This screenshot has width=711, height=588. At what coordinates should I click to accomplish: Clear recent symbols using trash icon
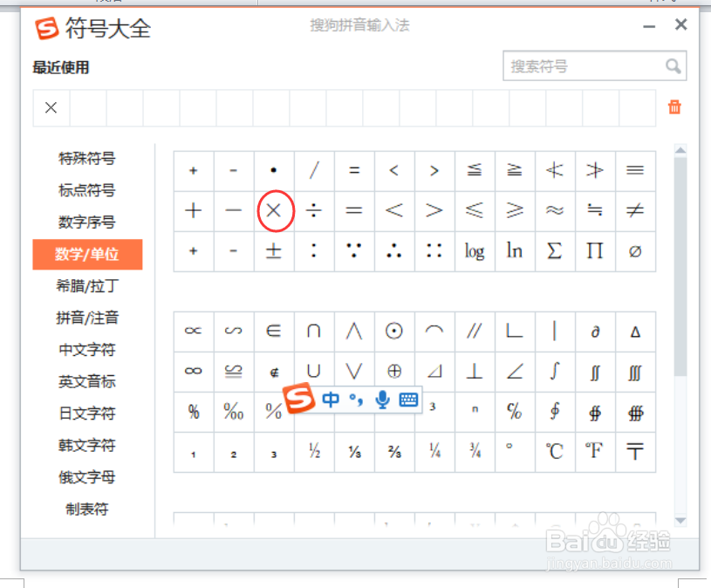click(x=674, y=106)
